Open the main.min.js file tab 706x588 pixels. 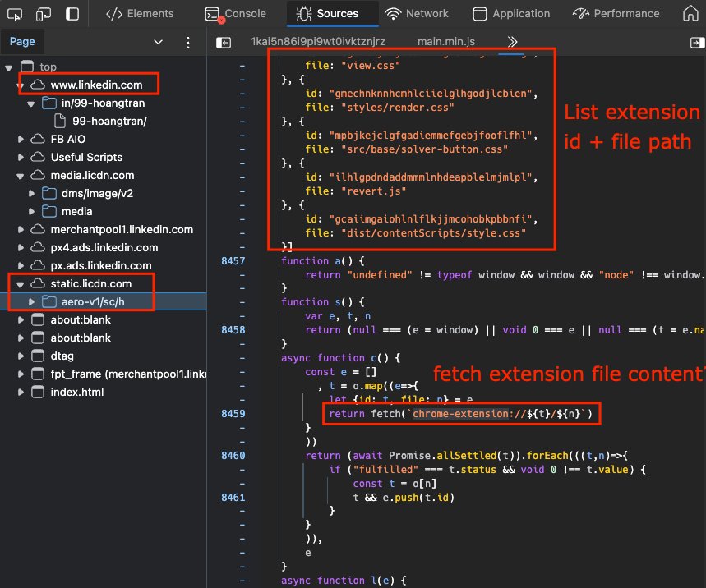point(445,42)
